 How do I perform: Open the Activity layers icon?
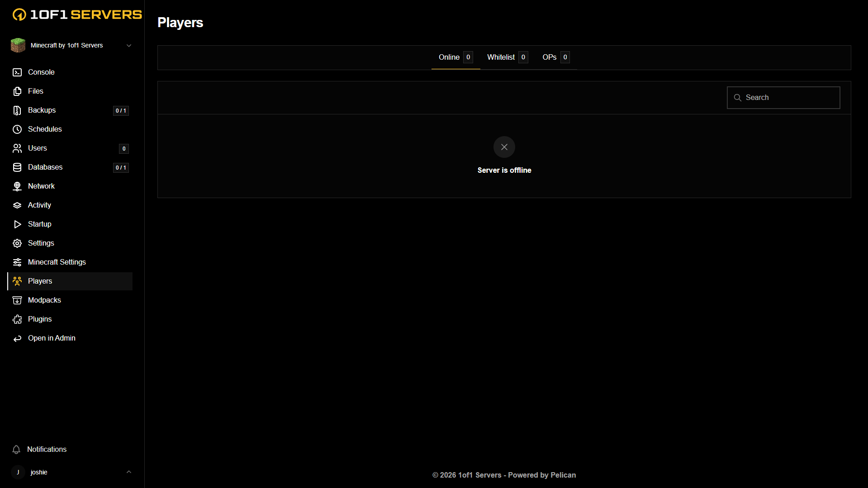click(17, 205)
